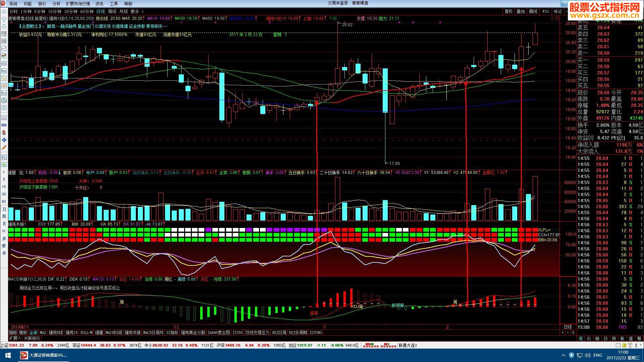644x362 pixels.
Task: Open the 报价 menu
Action: 42,4
